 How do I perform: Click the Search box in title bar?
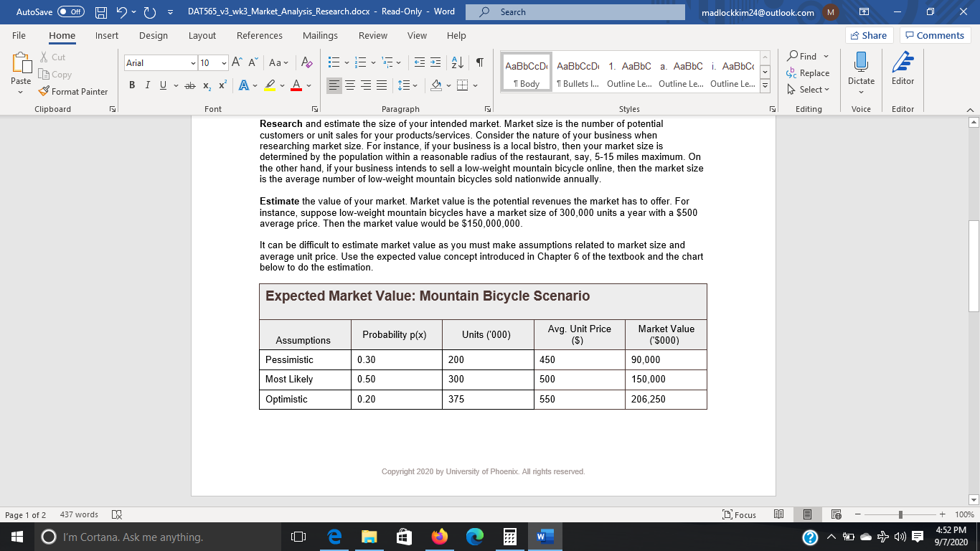pos(574,11)
